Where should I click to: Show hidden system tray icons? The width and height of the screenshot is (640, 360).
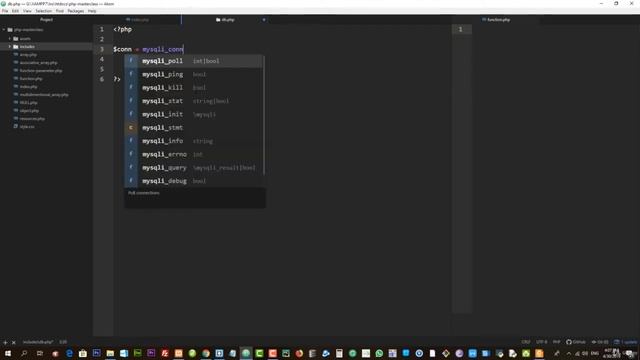click(569, 353)
